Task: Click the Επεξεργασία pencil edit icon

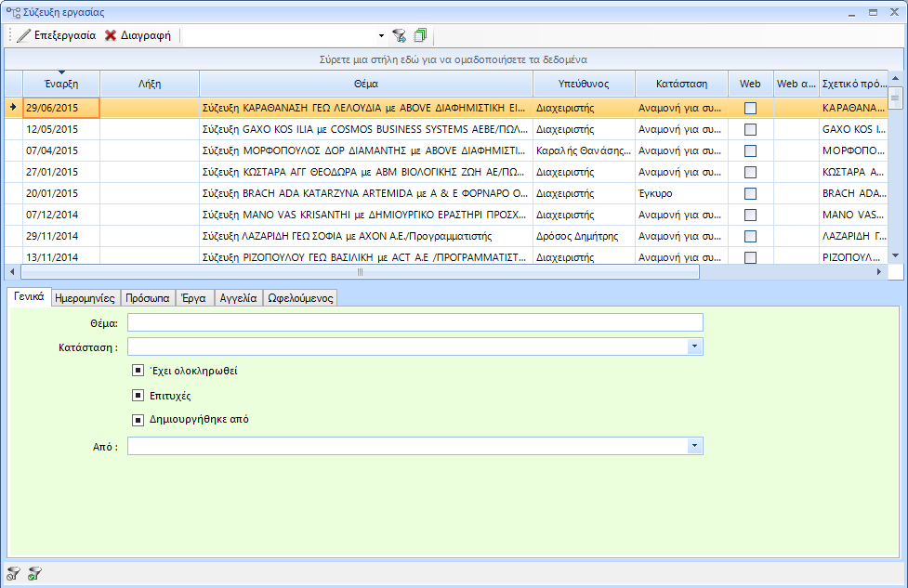Action: 23,35
